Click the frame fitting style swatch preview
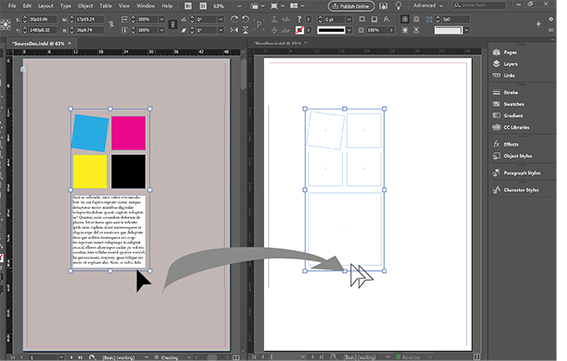This screenshot has width=567, height=361. click(448, 30)
